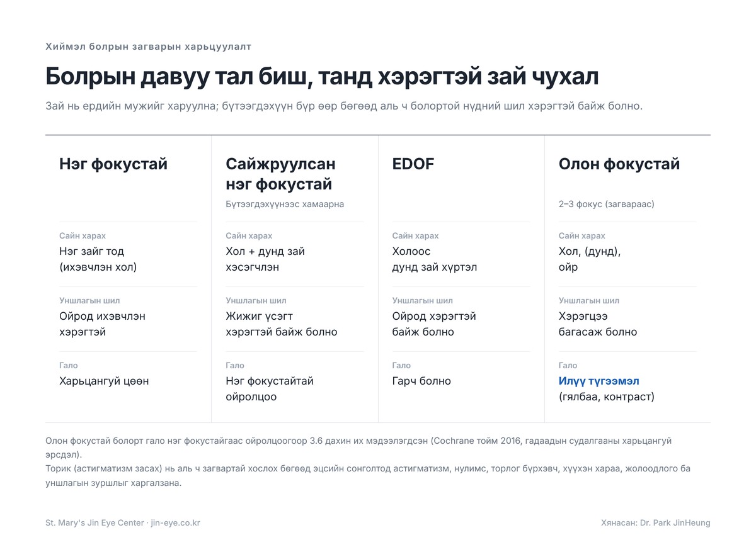Click the value "Нэг фокустайтай ойролцоо"
Viewport: 756px width, 547px height.
(x=270, y=389)
